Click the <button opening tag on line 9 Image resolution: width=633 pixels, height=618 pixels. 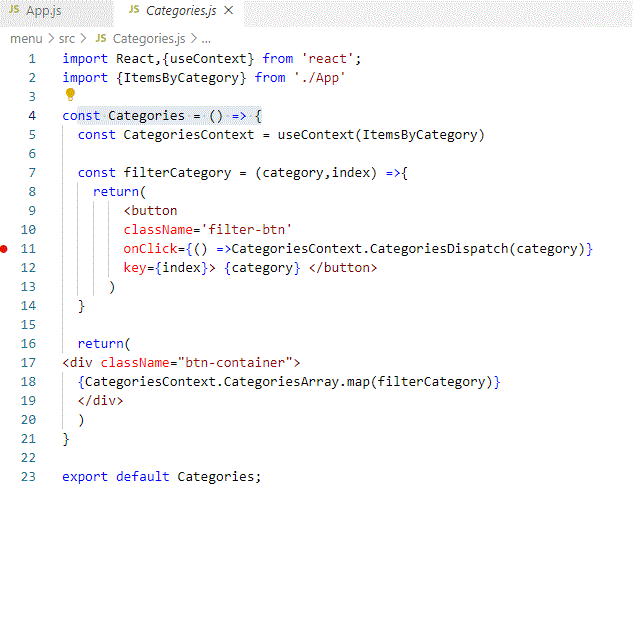tap(150, 211)
